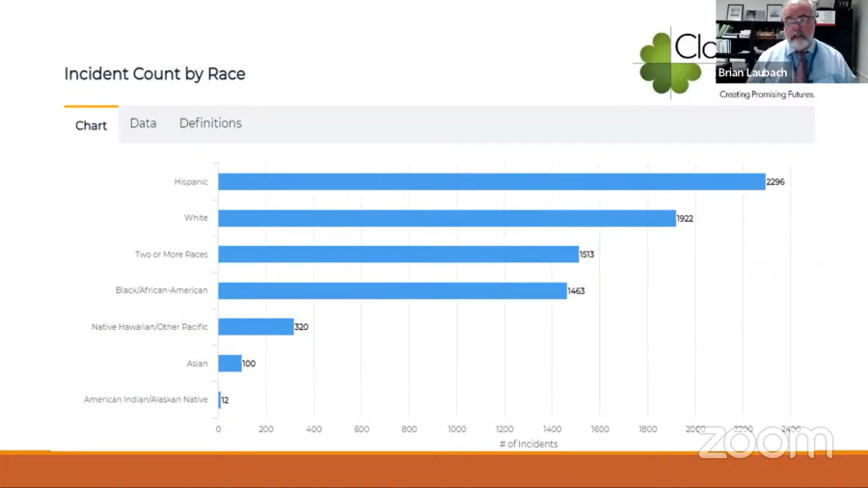The image size is (868, 488).
Task: Click the Two or More Races bar
Action: [x=397, y=255]
